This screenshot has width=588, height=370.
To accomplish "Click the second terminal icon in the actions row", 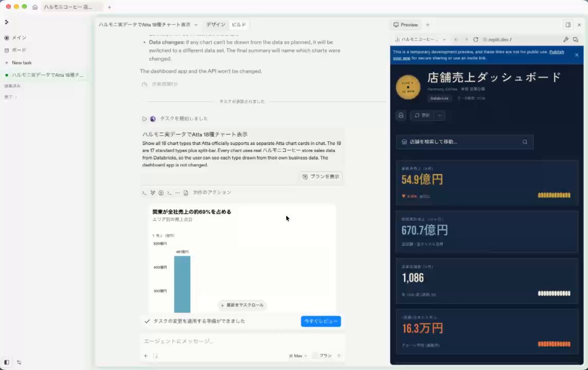I will [169, 193].
